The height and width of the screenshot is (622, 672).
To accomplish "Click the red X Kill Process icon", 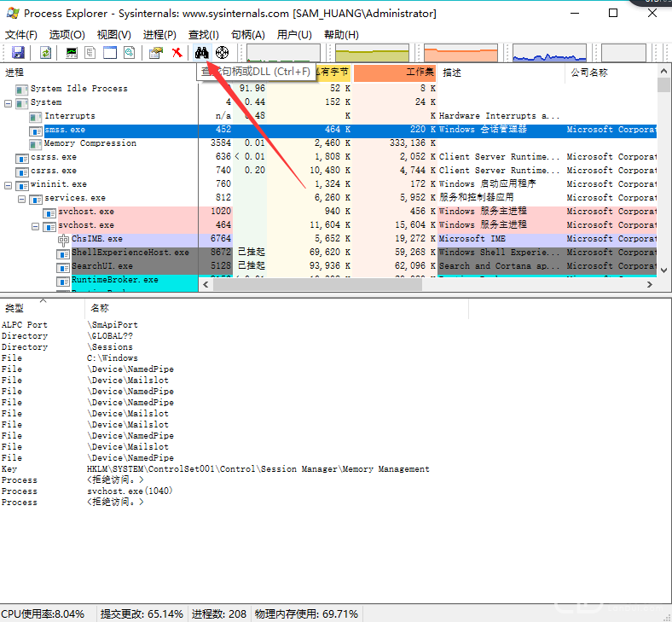I will click(x=177, y=53).
